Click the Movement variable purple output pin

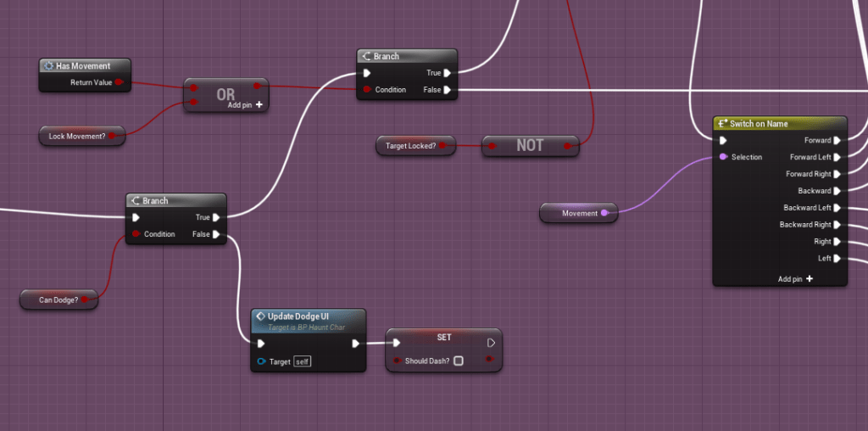pyautogui.click(x=604, y=214)
